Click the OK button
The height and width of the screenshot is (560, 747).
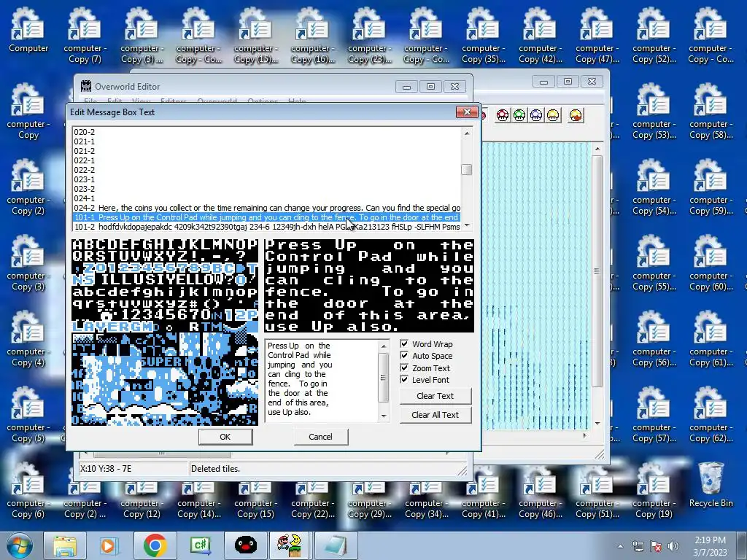225,437
